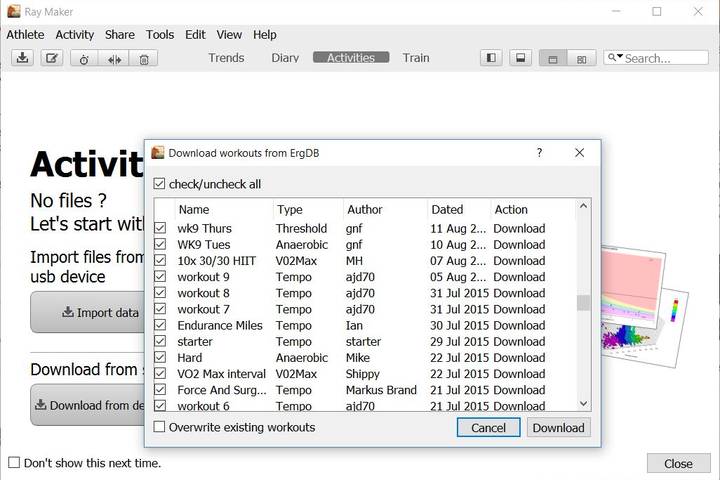Select the VO2 Max interval row name
The image size is (720, 480).
coord(222,374)
